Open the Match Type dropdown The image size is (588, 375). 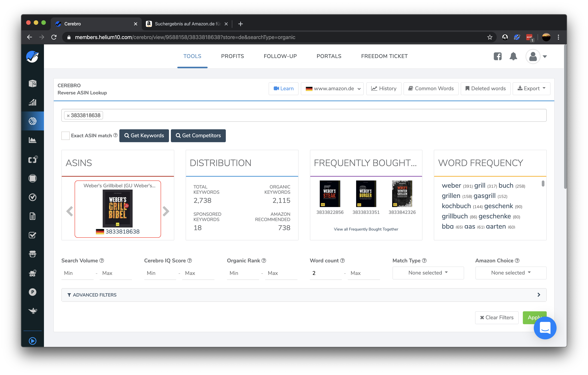click(x=428, y=273)
